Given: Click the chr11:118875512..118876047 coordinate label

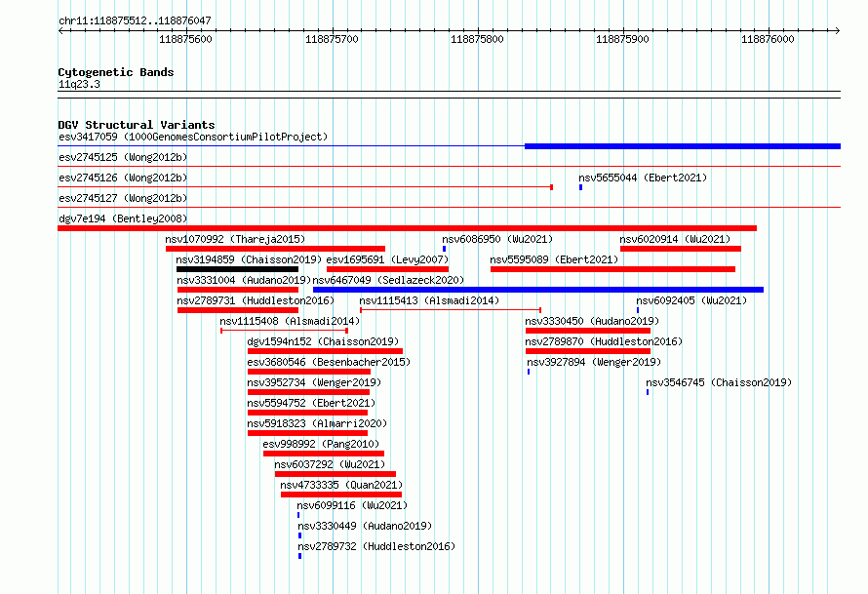Looking at the screenshot, I should (135, 20).
